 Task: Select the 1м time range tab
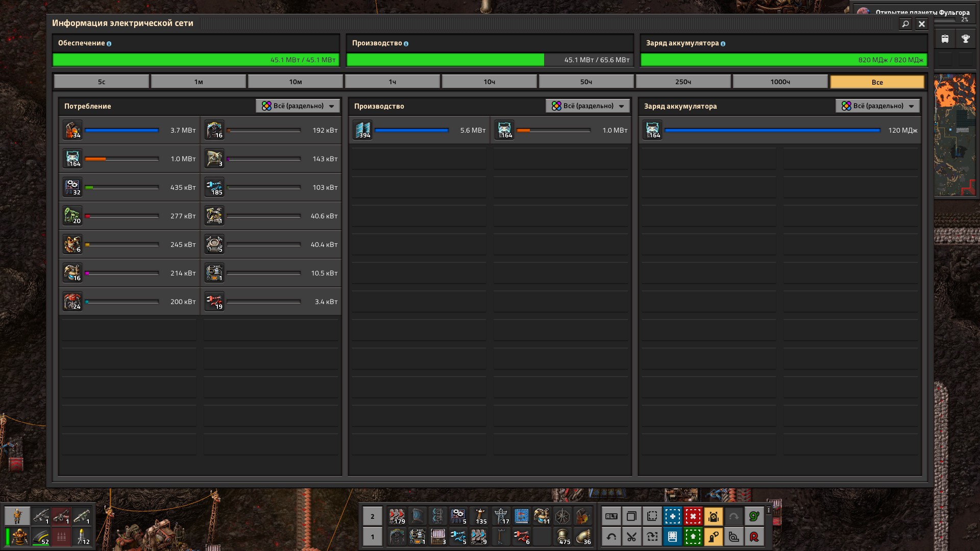(199, 82)
